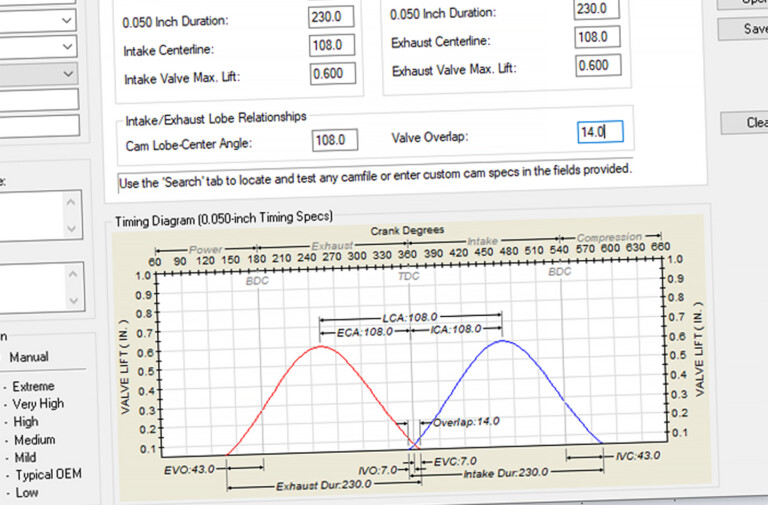Click the blue intake lift curve peak

click(x=503, y=341)
